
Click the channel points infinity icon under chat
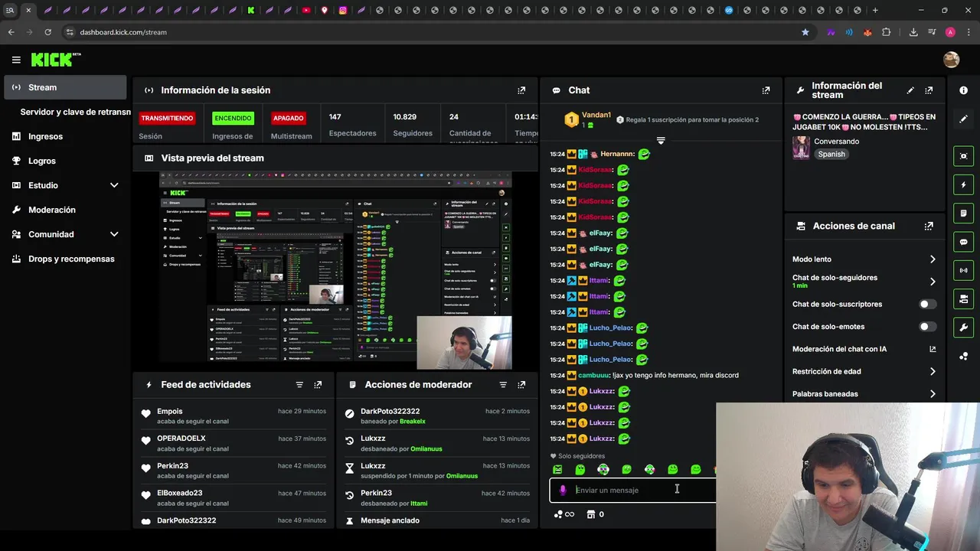click(564, 514)
